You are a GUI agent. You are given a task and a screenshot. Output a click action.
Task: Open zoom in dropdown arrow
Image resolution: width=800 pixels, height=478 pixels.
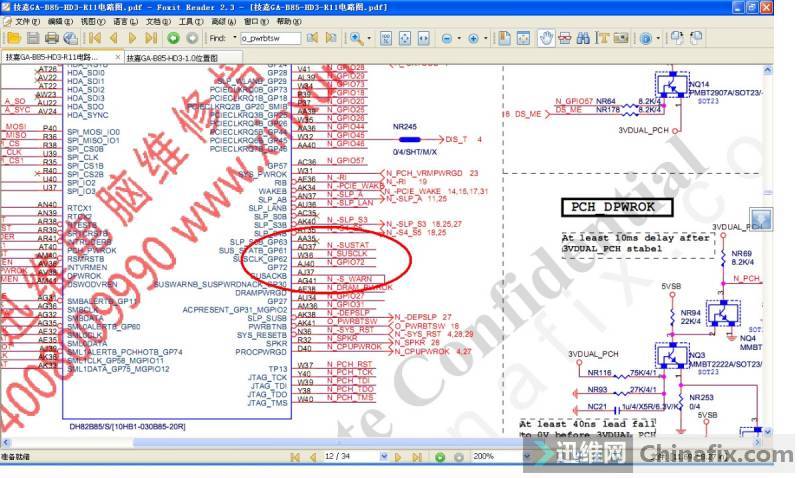pyautogui.click(x=486, y=38)
